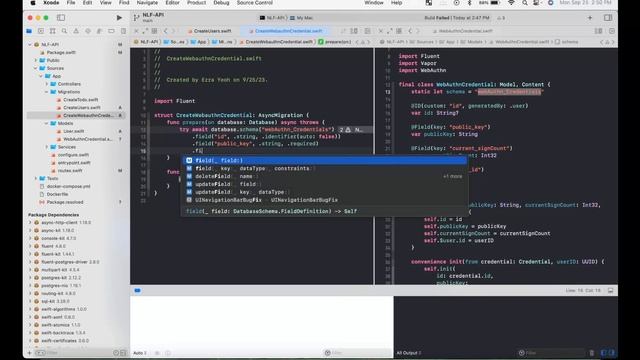Close the left editor with the X
640x360 pixels.
(x=136, y=31)
